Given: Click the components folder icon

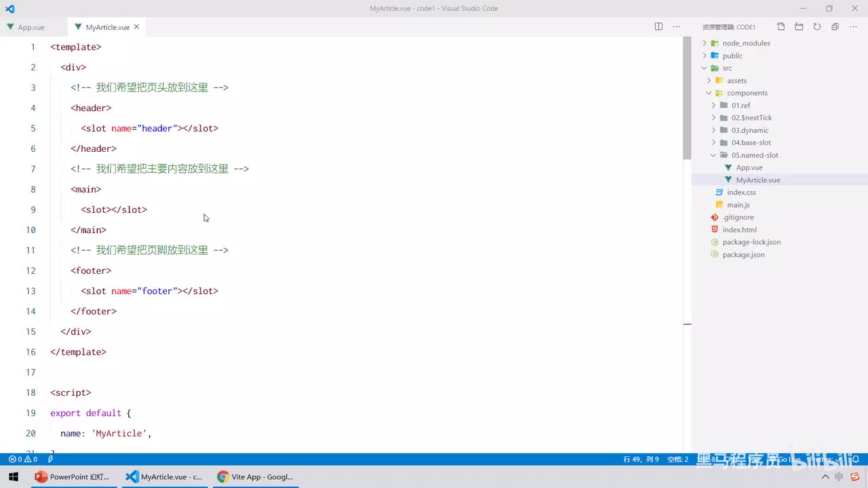Looking at the screenshot, I should 719,93.
